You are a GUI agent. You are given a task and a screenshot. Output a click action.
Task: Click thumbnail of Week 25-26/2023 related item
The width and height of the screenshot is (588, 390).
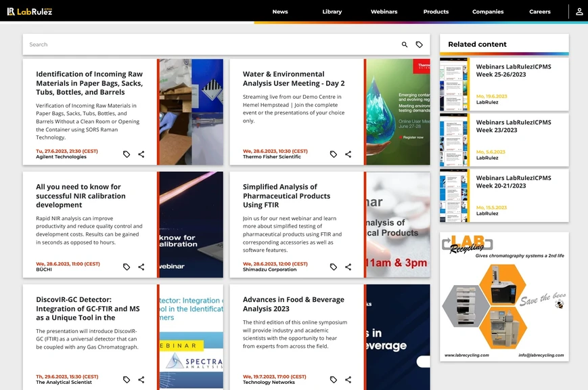tap(454, 84)
